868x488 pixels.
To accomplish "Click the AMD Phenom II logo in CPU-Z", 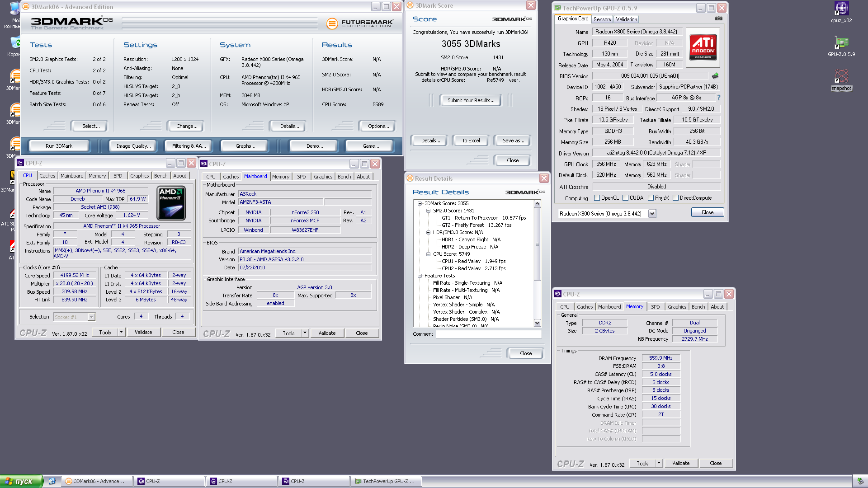I will (x=171, y=203).
